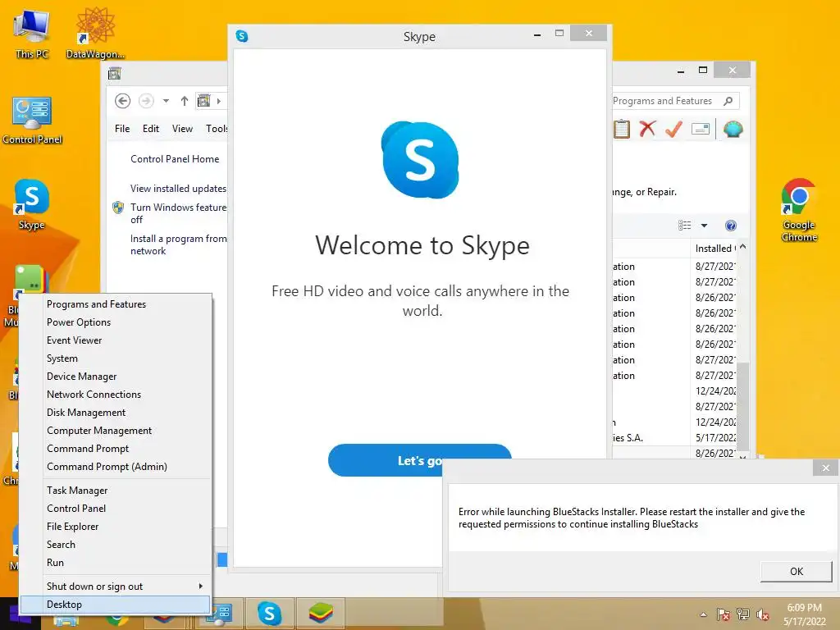This screenshot has width=840, height=630.
Task: Go up one level with the up arrow
Action: point(185,101)
